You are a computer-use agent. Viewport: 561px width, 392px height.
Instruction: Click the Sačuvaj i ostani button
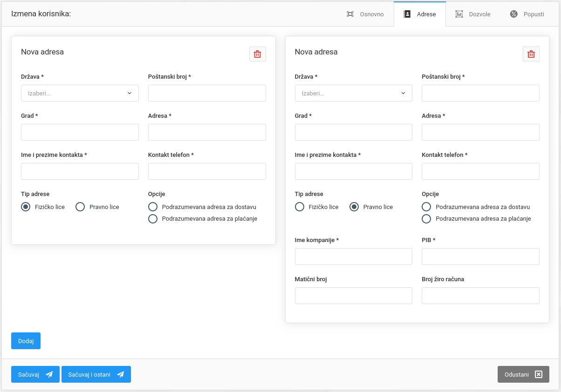click(x=96, y=374)
